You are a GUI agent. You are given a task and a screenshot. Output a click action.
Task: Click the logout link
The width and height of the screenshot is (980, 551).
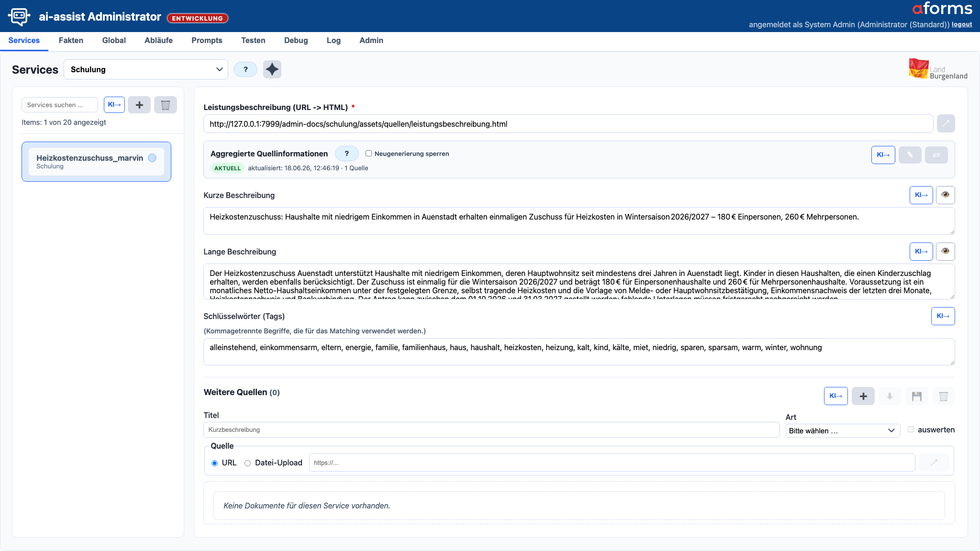coord(962,24)
